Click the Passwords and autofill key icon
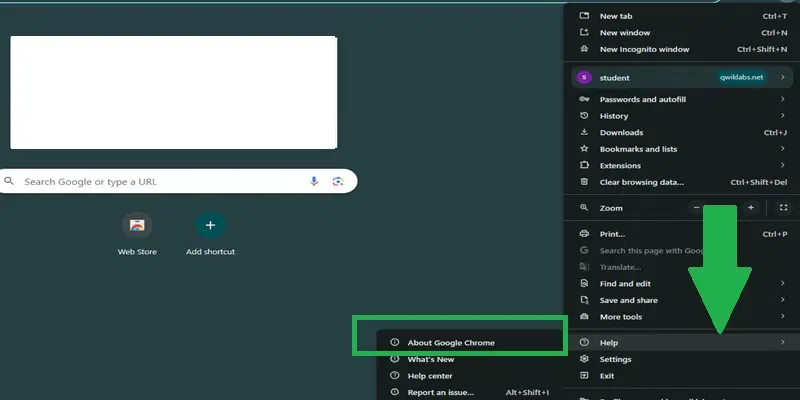This screenshot has height=400, width=800. pos(584,99)
